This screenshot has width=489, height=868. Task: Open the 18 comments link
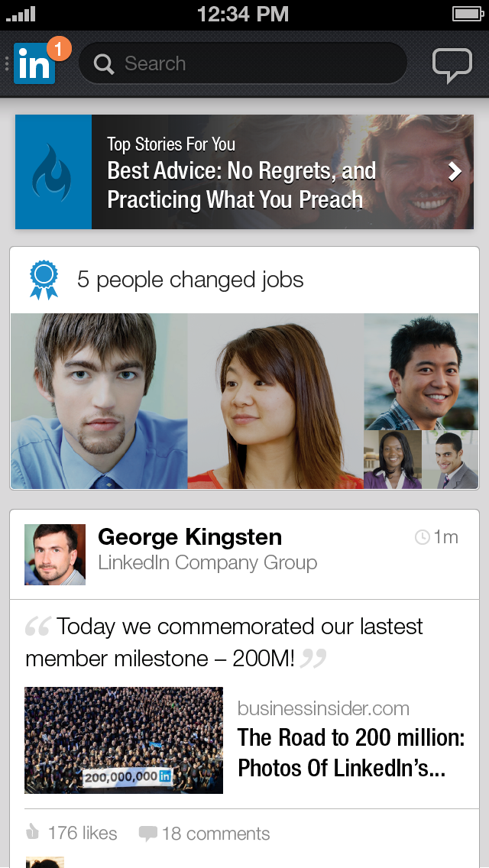click(x=215, y=834)
